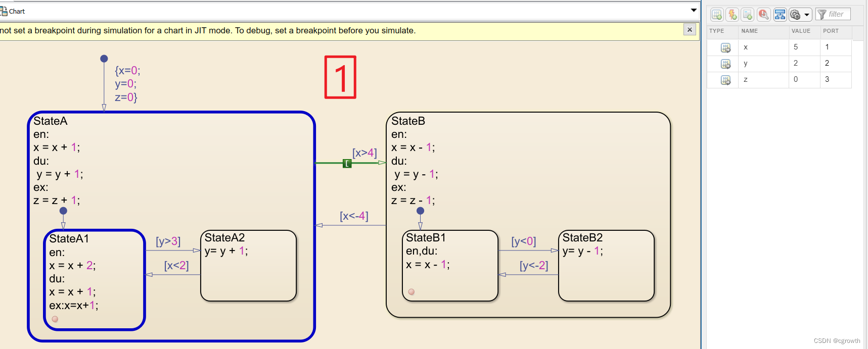Click the Resolve undefined symbols icon

tap(764, 15)
